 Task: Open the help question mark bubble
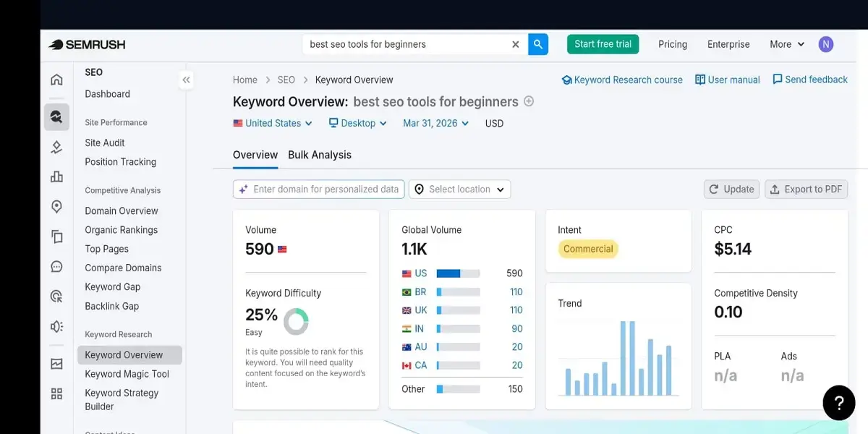coord(838,403)
